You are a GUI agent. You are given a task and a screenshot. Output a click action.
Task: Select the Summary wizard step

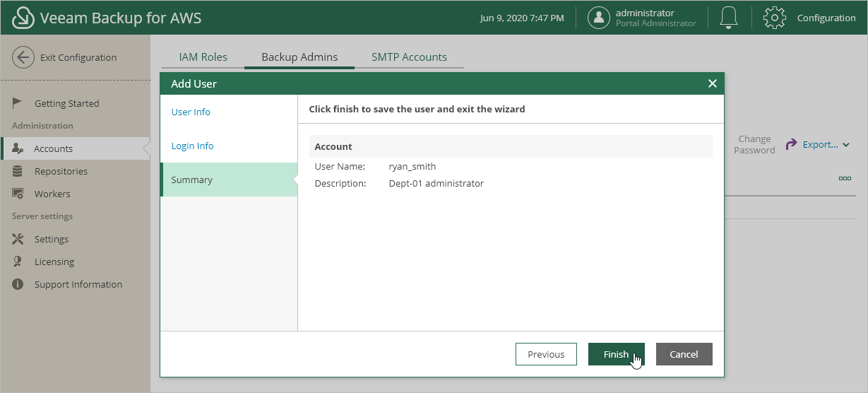228,180
